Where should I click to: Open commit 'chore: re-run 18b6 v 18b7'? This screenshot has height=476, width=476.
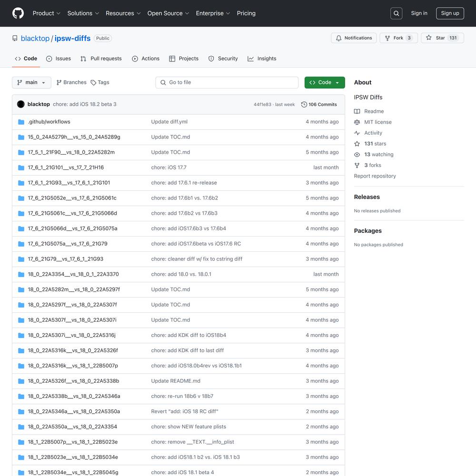pos(182,396)
